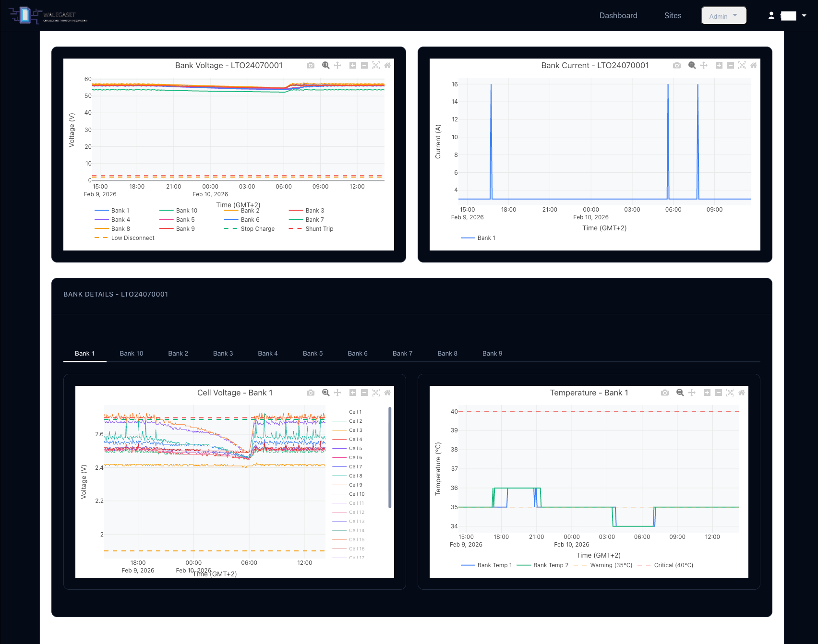Click zoom out minus on Cell Voltage chart
818x644 pixels.
coord(364,393)
